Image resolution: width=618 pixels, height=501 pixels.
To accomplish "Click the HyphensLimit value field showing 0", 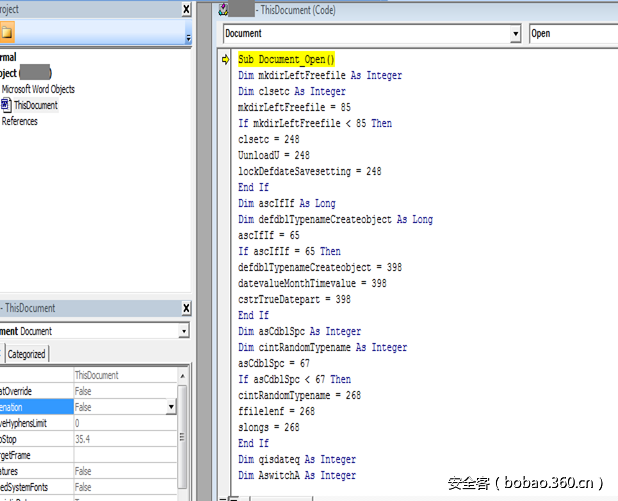I will [x=120, y=423].
